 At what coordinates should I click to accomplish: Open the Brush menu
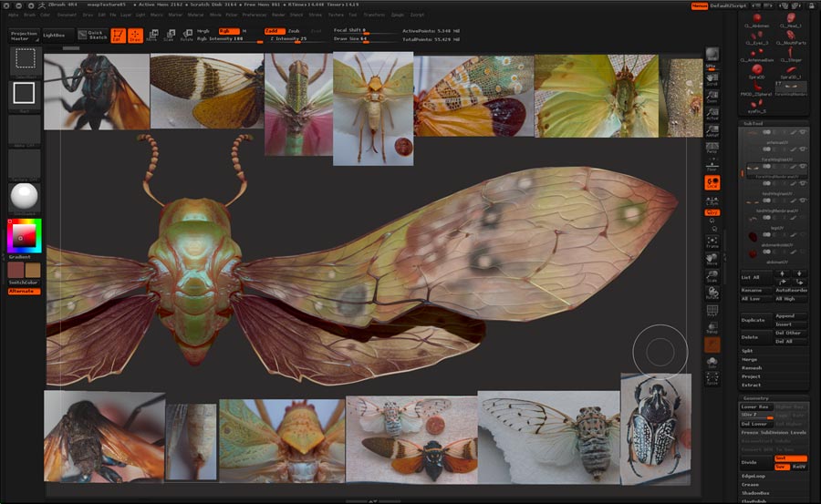[30, 15]
